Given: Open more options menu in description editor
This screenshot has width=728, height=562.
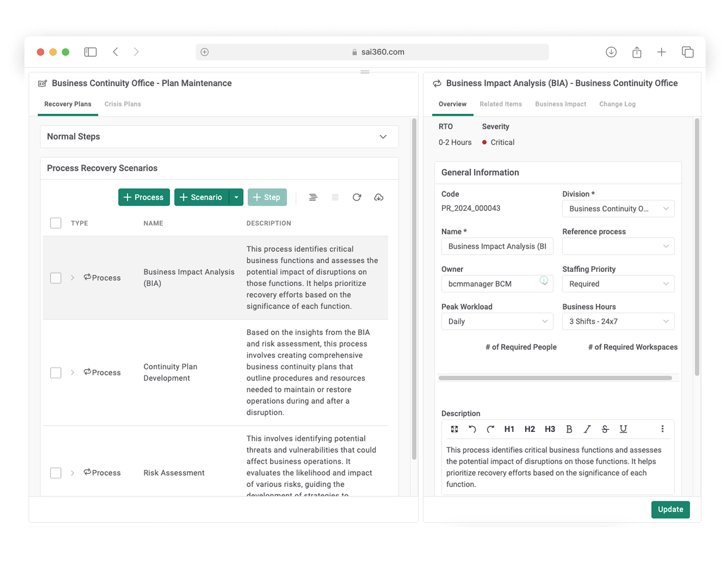Looking at the screenshot, I should tap(662, 429).
